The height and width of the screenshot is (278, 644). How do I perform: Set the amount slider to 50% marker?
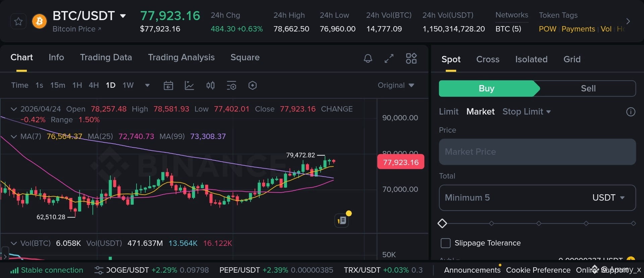click(x=539, y=223)
